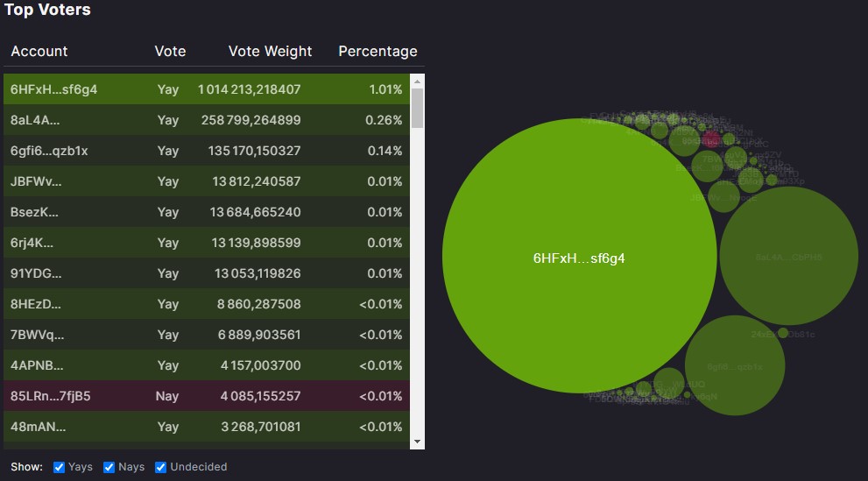This screenshot has width=868, height=481.
Task: Select the 6gfi6...qzb1x account row
Action: pos(206,151)
